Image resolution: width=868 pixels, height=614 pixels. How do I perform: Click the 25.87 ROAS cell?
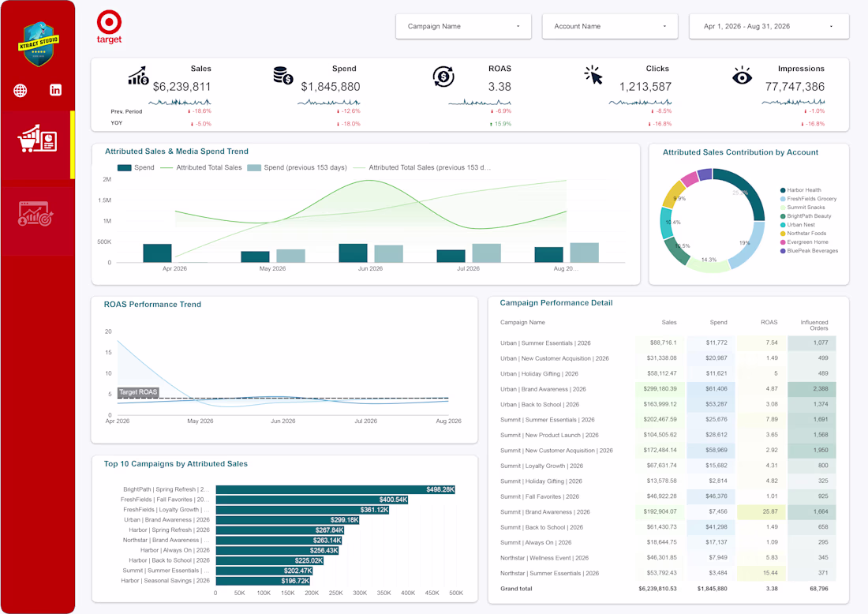[761, 511]
